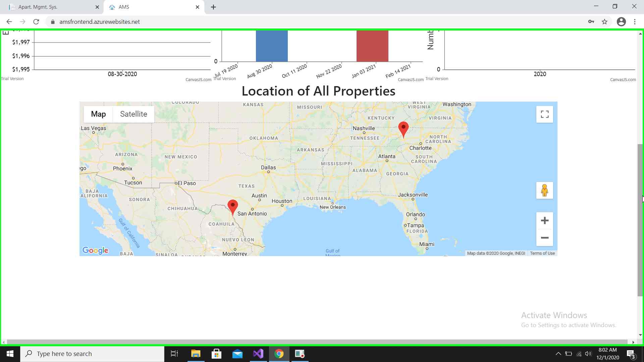644x362 pixels.
Task: Click the page scroll-down arrow
Action: tap(640, 335)
